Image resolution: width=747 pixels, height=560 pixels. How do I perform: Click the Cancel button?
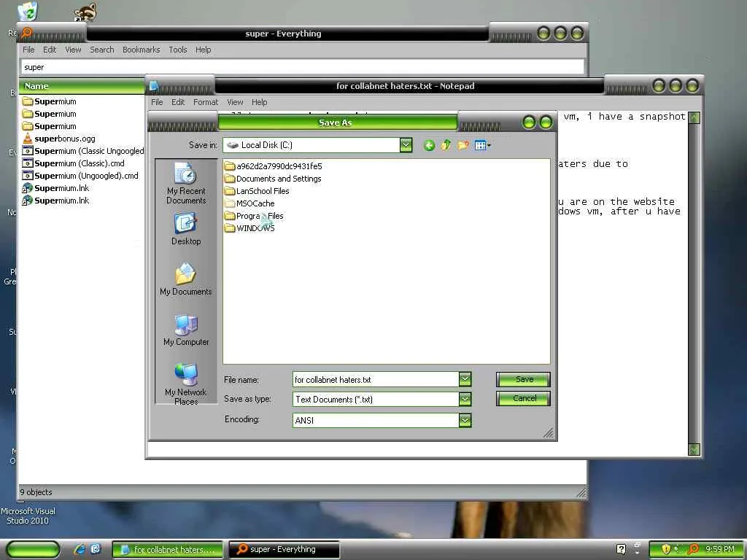click(x=523, y=398)
